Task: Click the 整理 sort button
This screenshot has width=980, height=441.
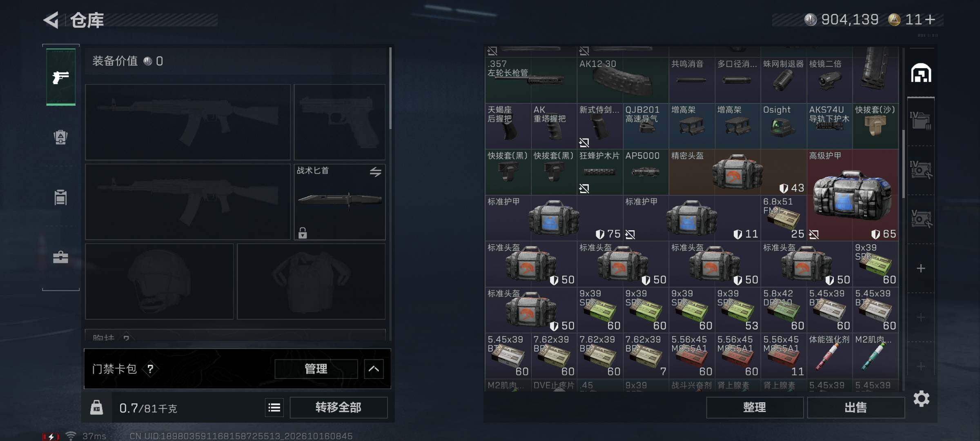Action: [755, 408]
